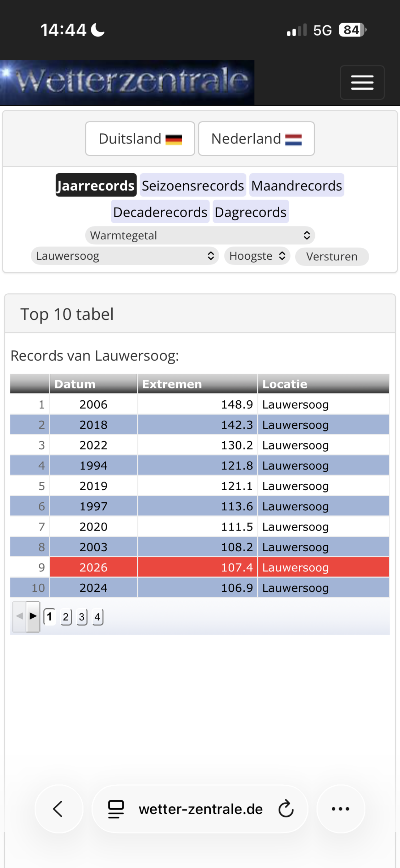The width and height of the screenshot is (400, 868).
Task: Open the Lauwersoog station dropdown
Action: (x=125, y=256)
